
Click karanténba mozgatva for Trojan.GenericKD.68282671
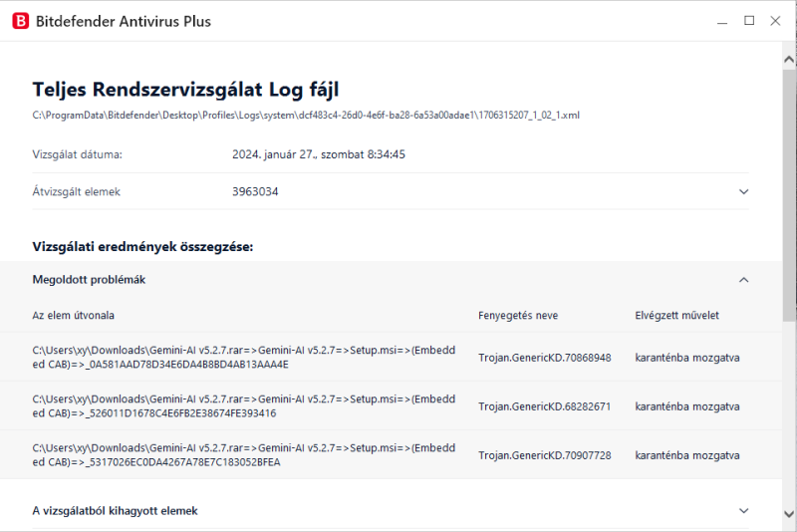687,406
